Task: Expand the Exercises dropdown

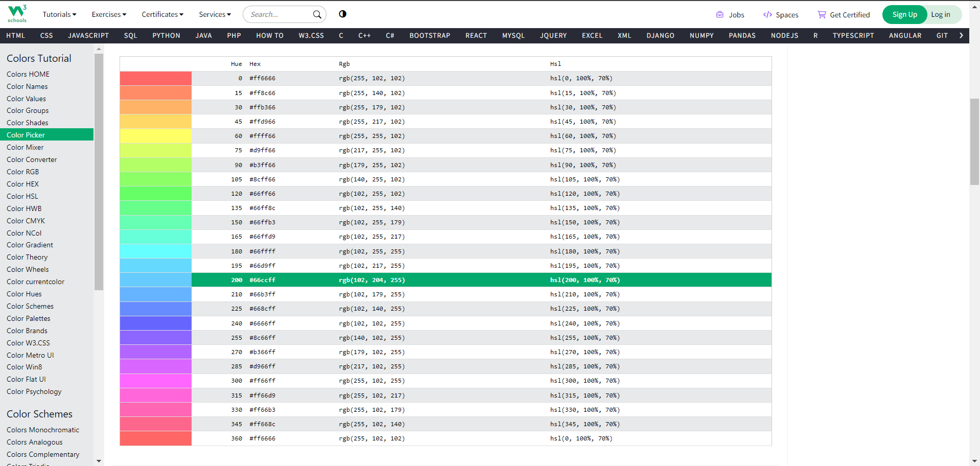Action: coord(109,14)
